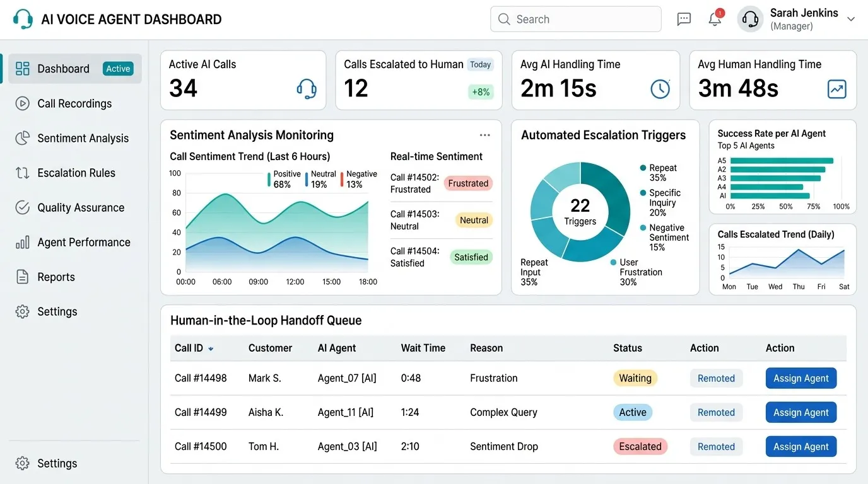Click trend chart icon on Avg Human Handling Time

tap(836, 89)
